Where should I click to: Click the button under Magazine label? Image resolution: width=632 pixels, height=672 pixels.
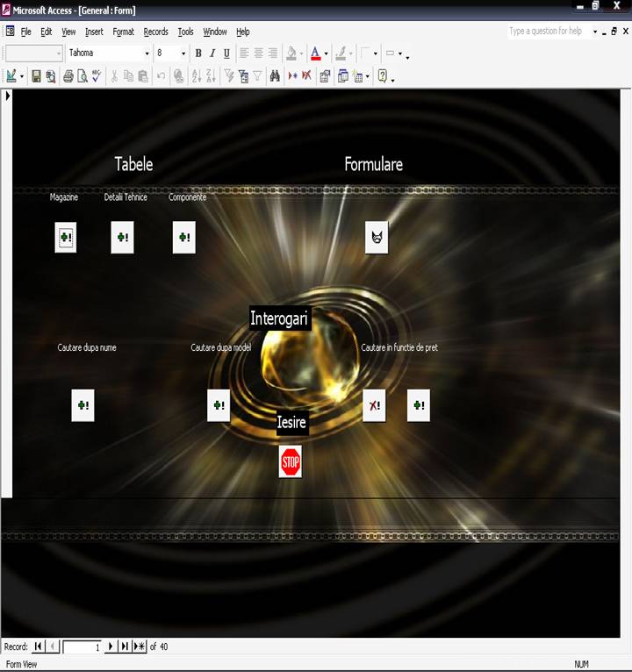click(x=66, y=237)
